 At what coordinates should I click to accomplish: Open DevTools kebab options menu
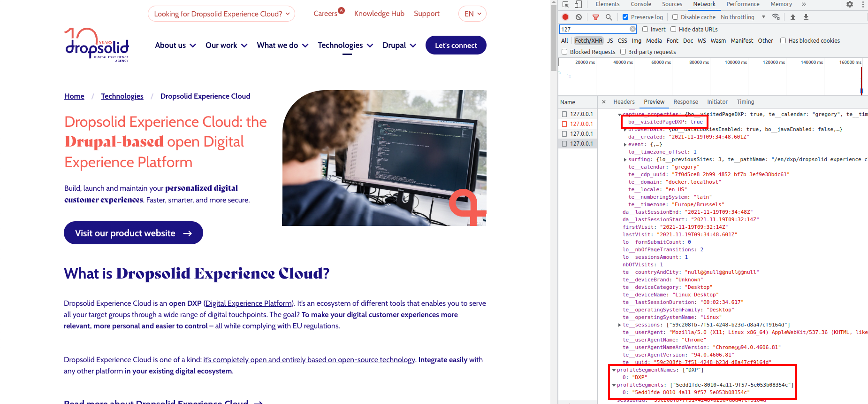click(x=863, y=4)
